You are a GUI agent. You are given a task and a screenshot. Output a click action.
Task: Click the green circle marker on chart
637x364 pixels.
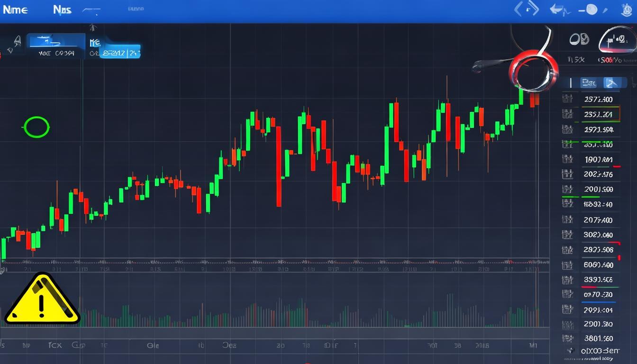pos(36,127)
